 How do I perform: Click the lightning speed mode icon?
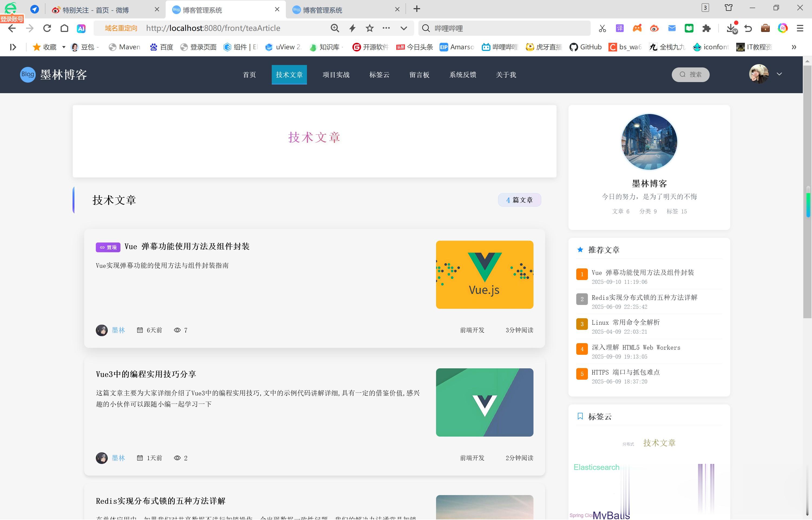352,28
